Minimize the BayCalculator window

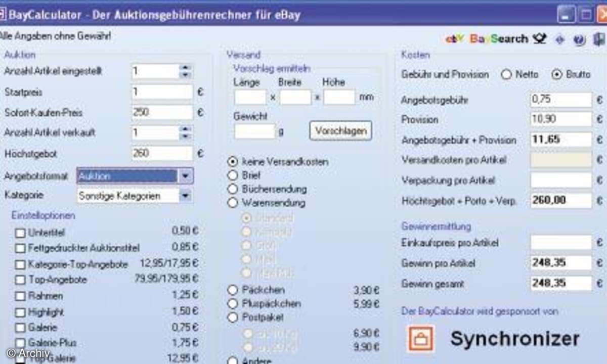pos(566,14)
